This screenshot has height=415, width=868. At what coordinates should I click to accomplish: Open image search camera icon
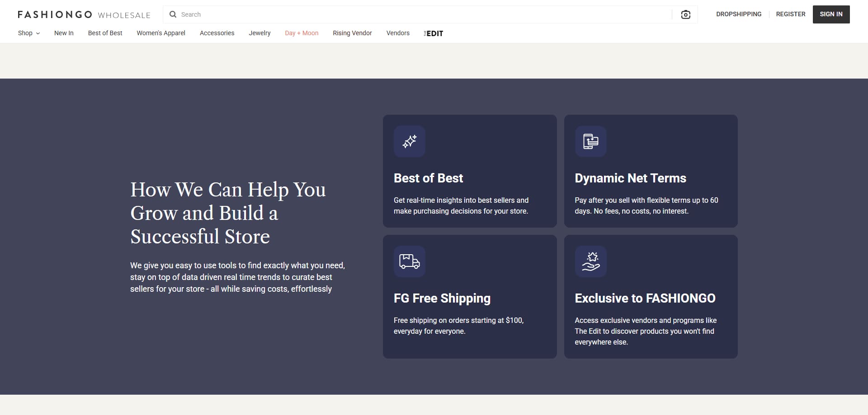tap(685, 14)
